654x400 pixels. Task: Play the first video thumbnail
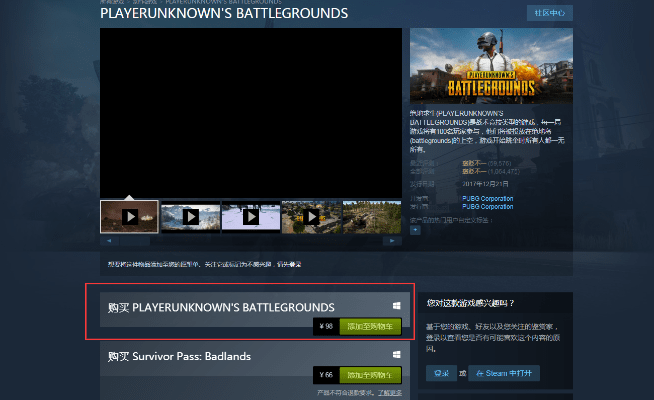[x=129, y=216]
